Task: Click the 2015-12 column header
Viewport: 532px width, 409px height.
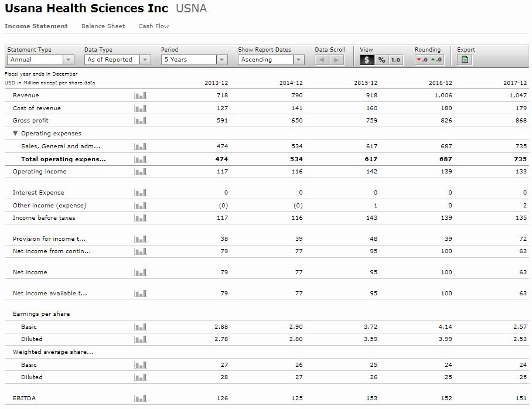Action: (x=366, y=83)
